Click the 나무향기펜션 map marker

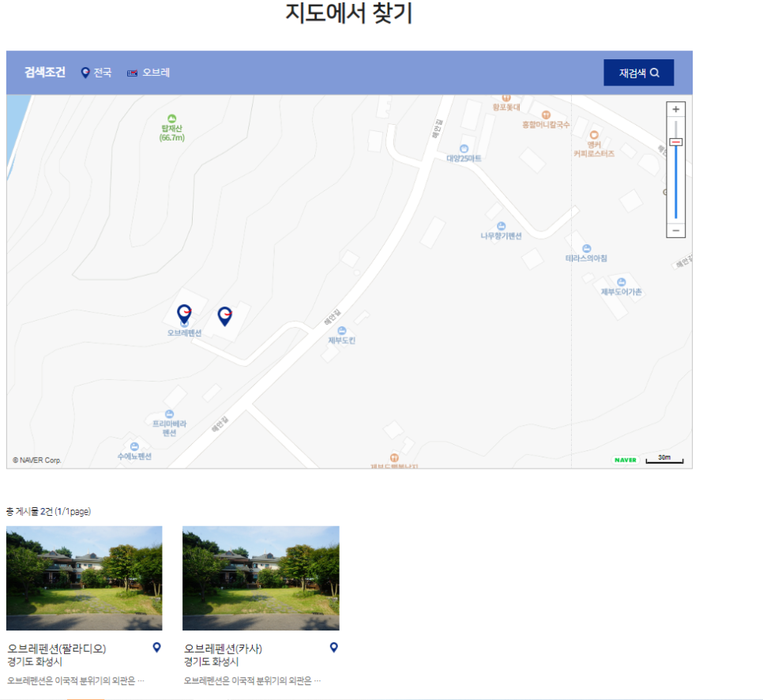(502, 226)
